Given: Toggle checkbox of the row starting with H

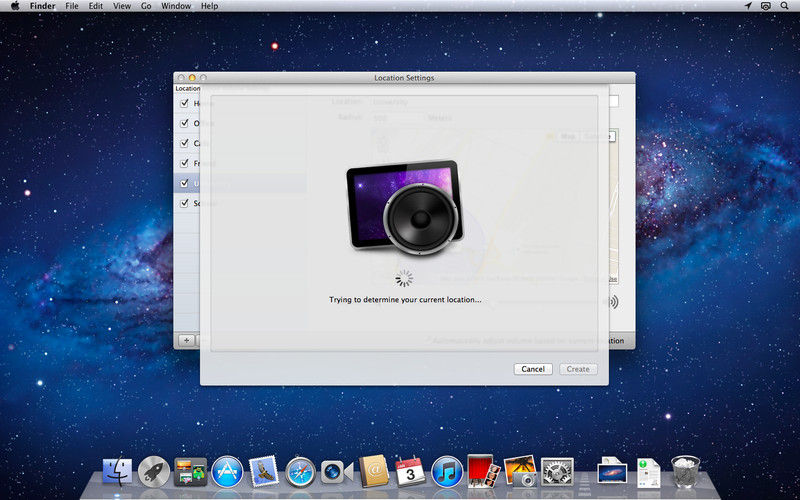Looking at the screenshot, I should (x=184, y=104).
